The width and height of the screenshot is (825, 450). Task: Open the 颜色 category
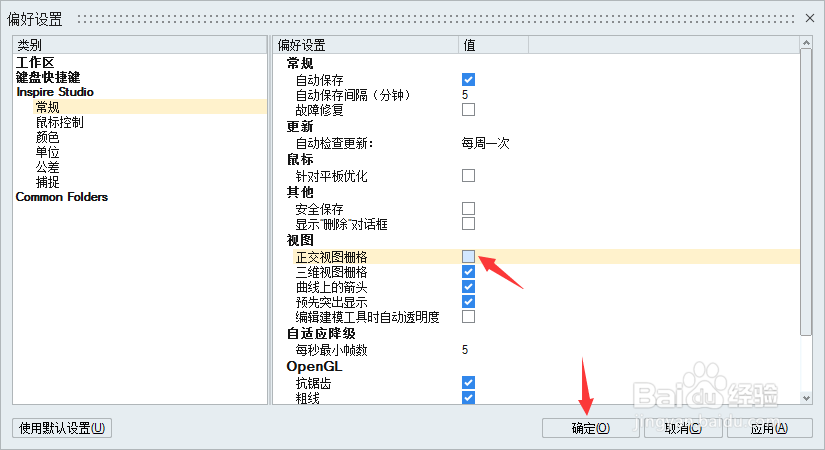point(47,137)
